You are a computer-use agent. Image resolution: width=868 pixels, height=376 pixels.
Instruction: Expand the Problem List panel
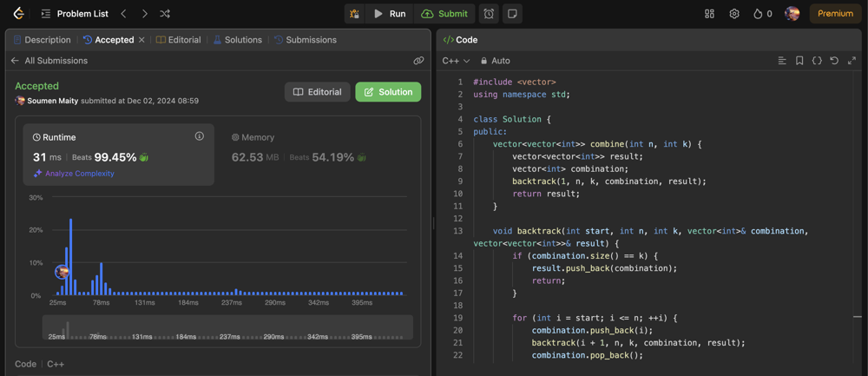pyautogui.click(x=75, y=14)
